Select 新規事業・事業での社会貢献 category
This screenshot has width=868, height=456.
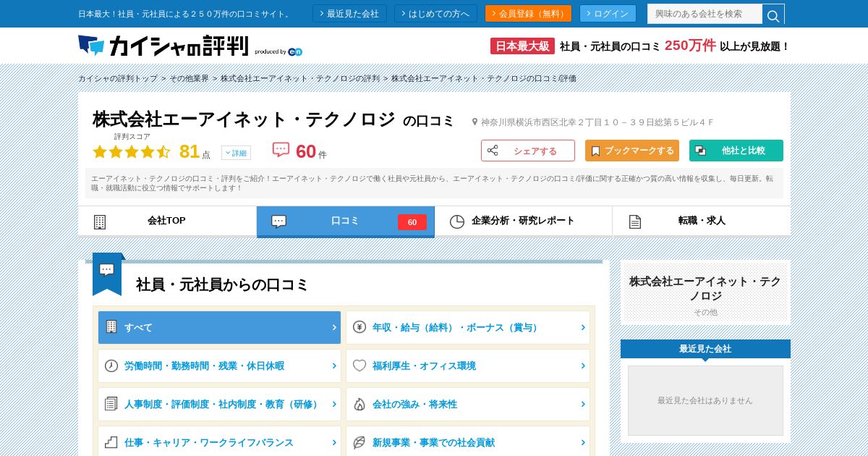point(468,442)
